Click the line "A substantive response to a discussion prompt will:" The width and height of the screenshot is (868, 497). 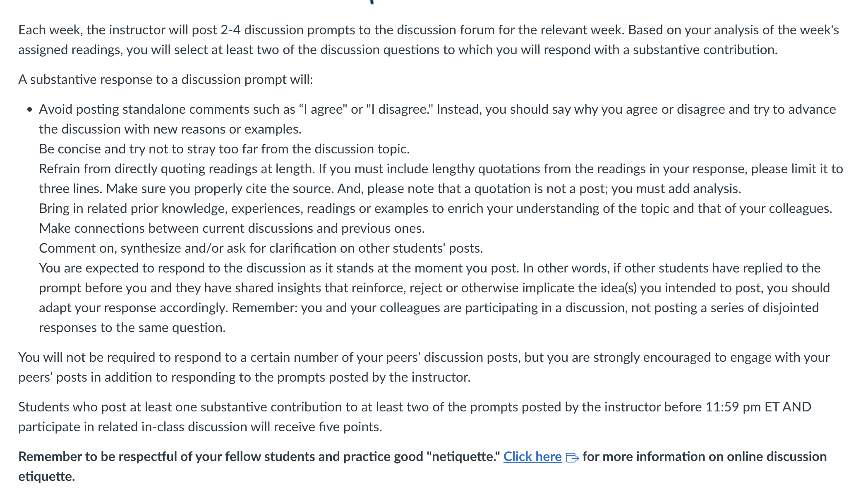(165, 79)
